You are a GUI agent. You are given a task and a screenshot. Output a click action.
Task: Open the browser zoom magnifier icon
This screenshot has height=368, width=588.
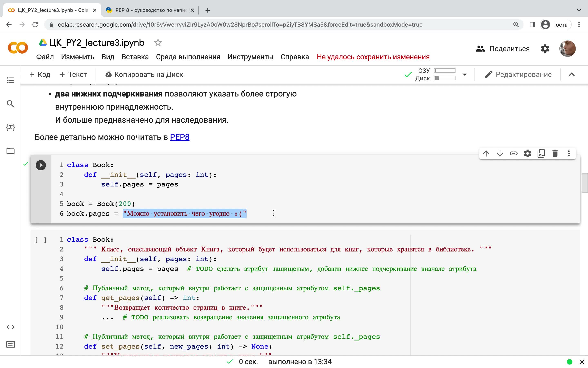click(x=516, y=25)
